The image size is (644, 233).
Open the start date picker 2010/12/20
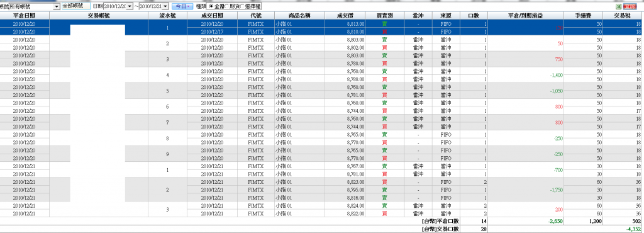coord(130,7)
